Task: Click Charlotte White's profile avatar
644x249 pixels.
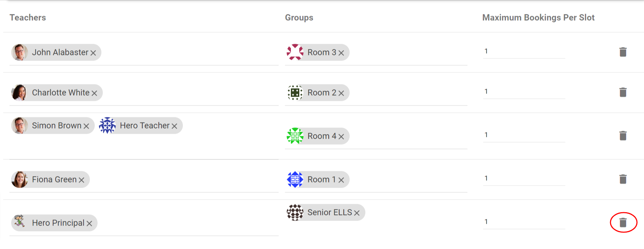Action: tap(20, 92)
